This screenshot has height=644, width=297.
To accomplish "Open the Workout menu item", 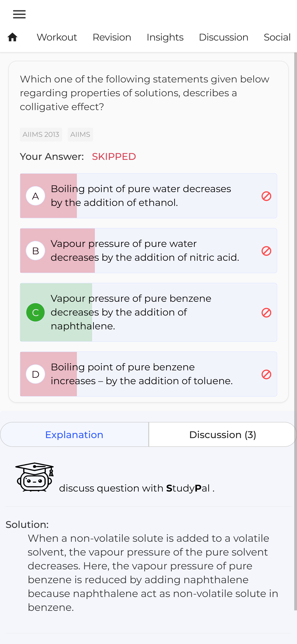I will tap(57, 37).
